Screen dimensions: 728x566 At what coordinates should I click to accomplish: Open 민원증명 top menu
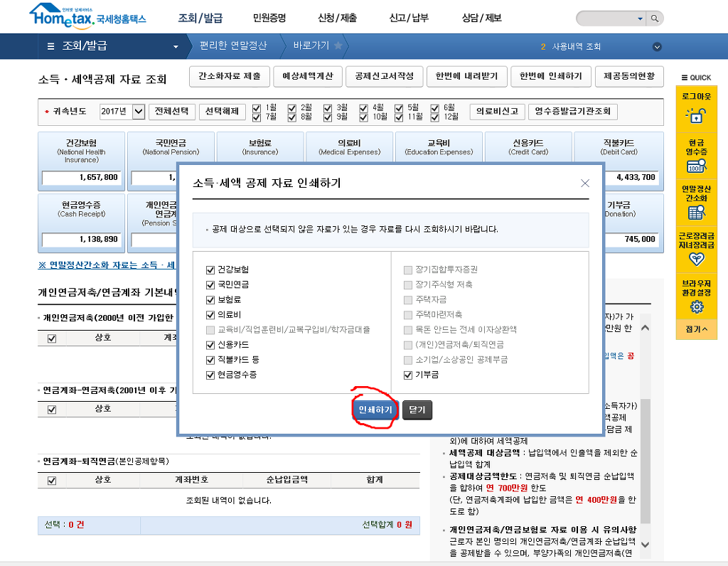click(269, 18)
